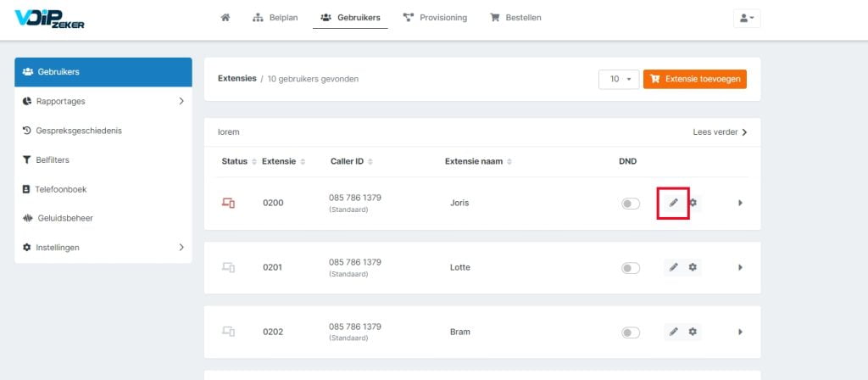This screenshot has height=380, width=868.
Task: Expand Instellingen submenu chevron
Action: coord(181,248)
